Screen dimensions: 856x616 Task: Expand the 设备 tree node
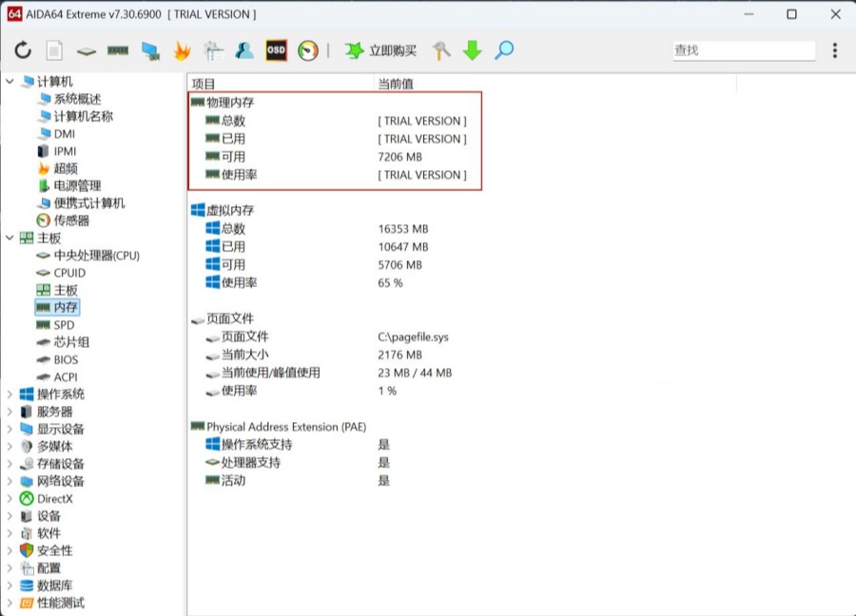click(10, 516)
